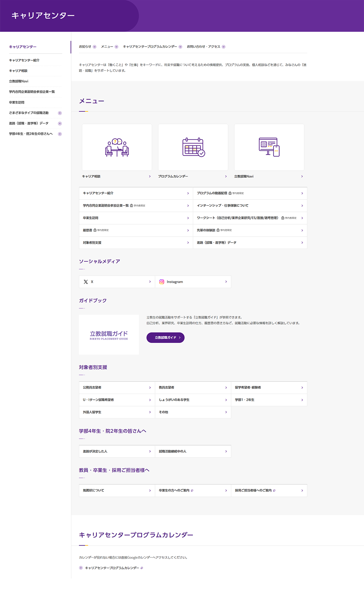
Task: Open the 公務員志望者 support item
Action: pyautogui.click(x=117, y=388)
